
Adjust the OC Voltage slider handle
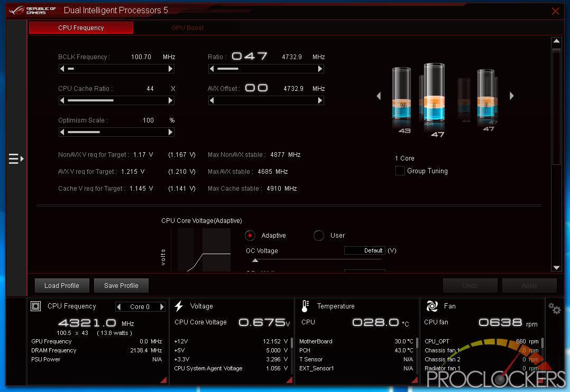pyautogui.click(x=255, y=260)
